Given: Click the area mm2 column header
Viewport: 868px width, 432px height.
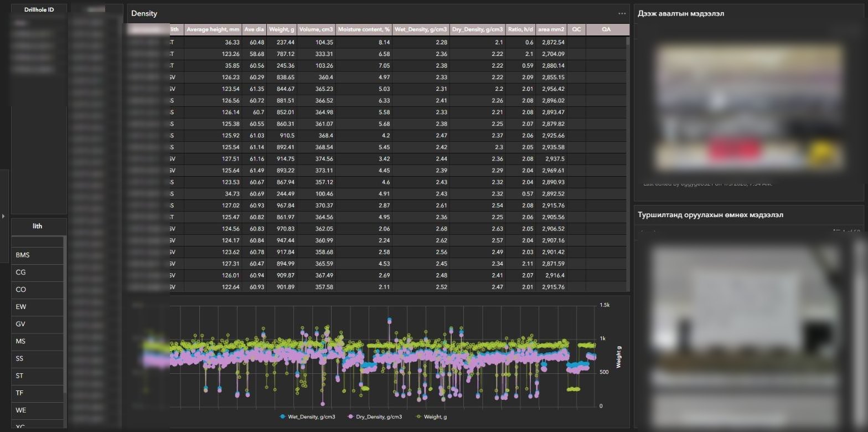Looking at the screenshot, I should (551, 29).
